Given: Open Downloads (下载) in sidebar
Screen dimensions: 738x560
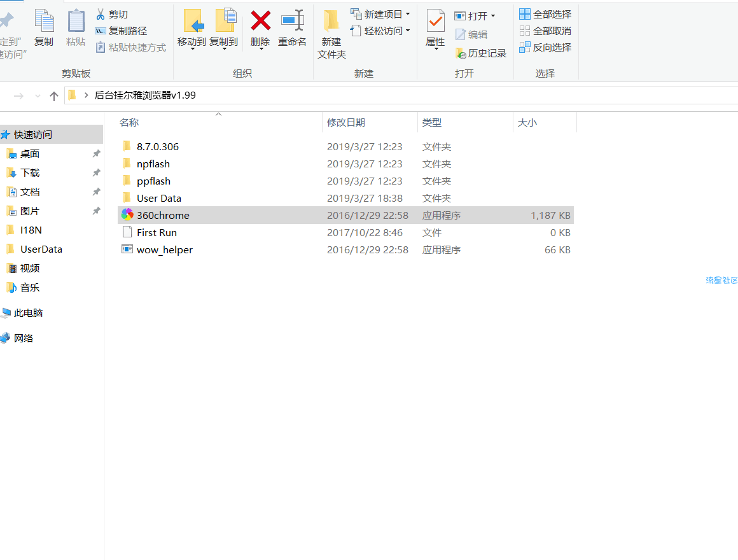Looking at the screenshot, I should pyautogui.click(x=30, y=172).
